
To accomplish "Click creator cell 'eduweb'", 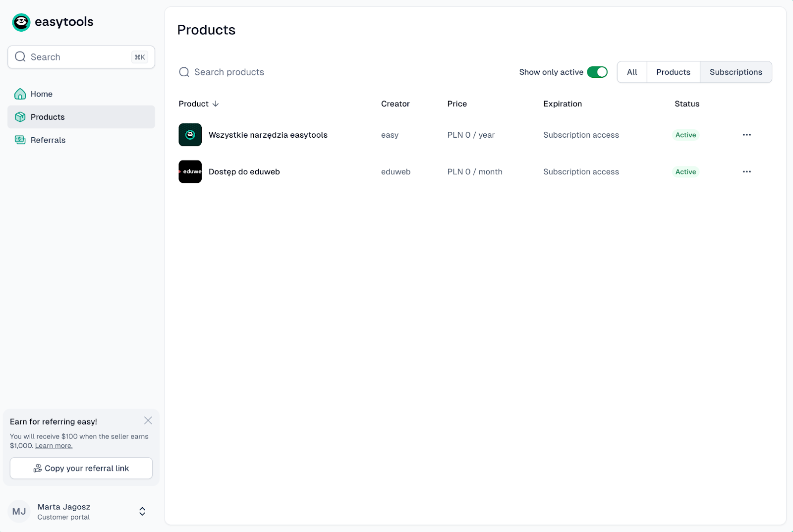I will tap(396, 172).
